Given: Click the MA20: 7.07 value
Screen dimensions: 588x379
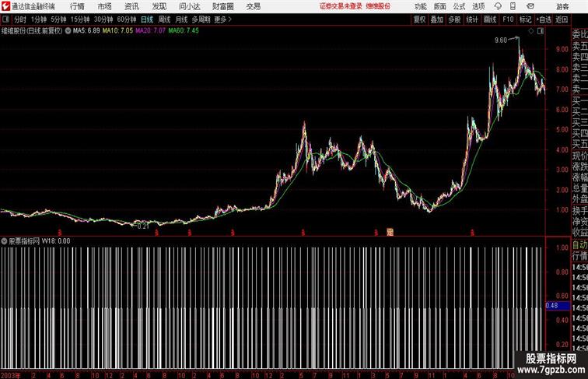Looking at the screenshot, I should click(150, 31).
